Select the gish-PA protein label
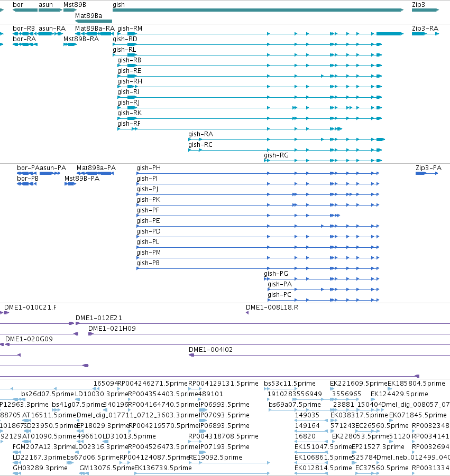This screenshot has height=476, width=450. click(280, 284)
